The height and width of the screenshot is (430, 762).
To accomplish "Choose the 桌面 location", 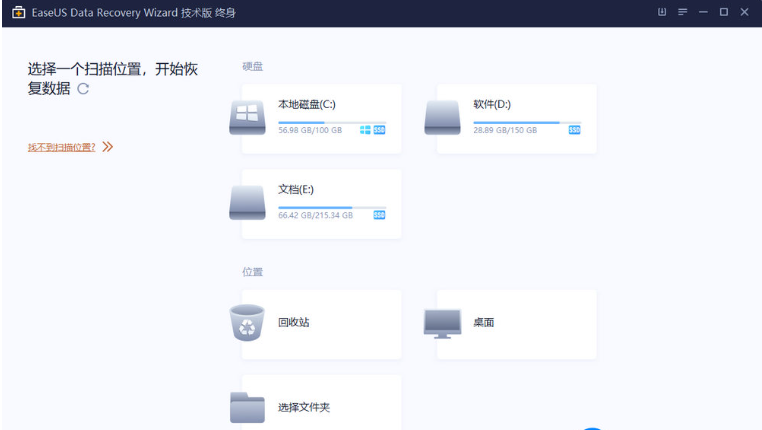I will [517, 325].
